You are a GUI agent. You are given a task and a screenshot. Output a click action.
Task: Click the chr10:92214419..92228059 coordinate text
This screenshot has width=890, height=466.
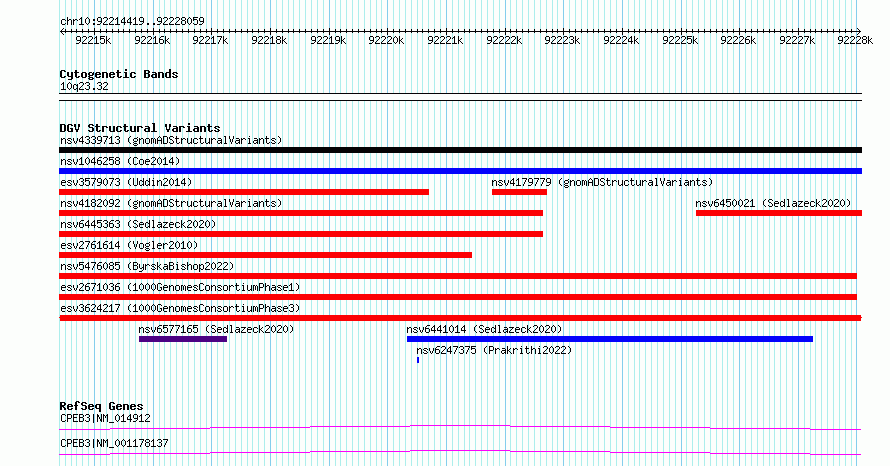[x=132, y=22]
